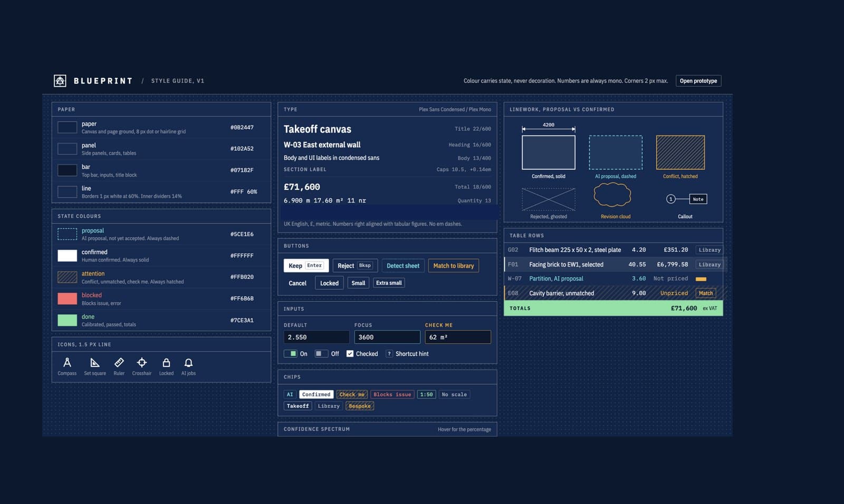Click the proposal dashed colour swatch
This screenshot has width=844, height=504.
pyautogui.click(x=67, y=234)
